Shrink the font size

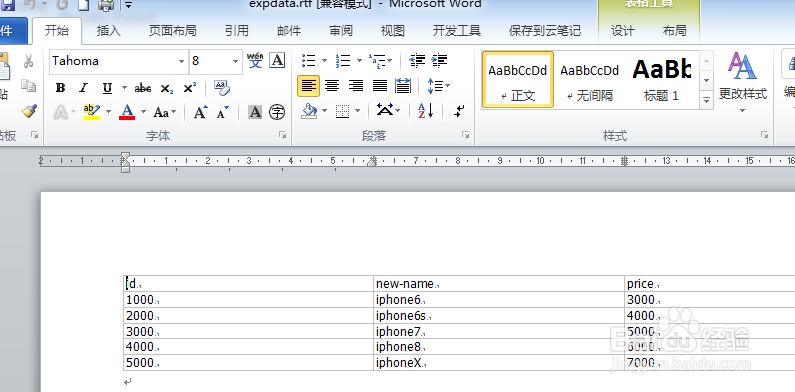click(223, 112)
